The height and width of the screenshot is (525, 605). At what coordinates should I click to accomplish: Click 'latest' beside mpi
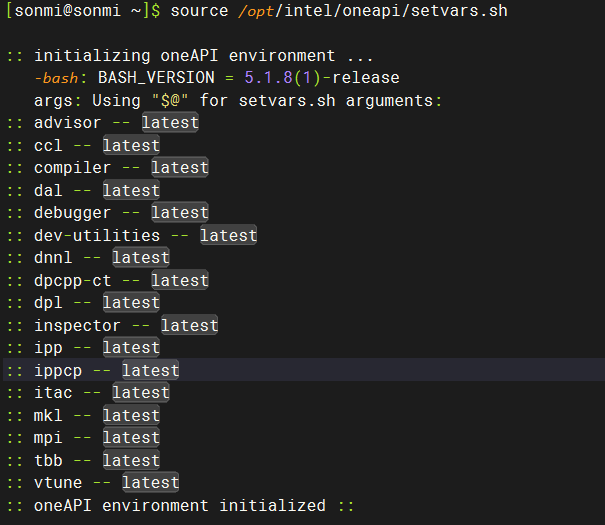click(131, 438)
